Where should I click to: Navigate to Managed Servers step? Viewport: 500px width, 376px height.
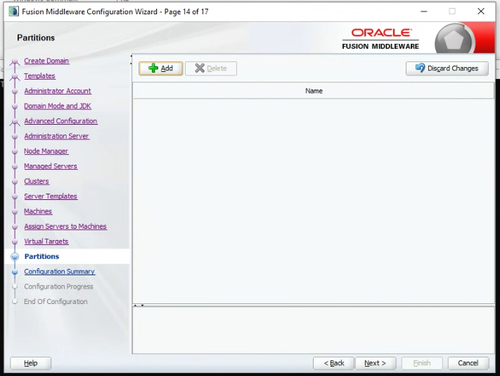pyautogui.click(x=50, y=166)
